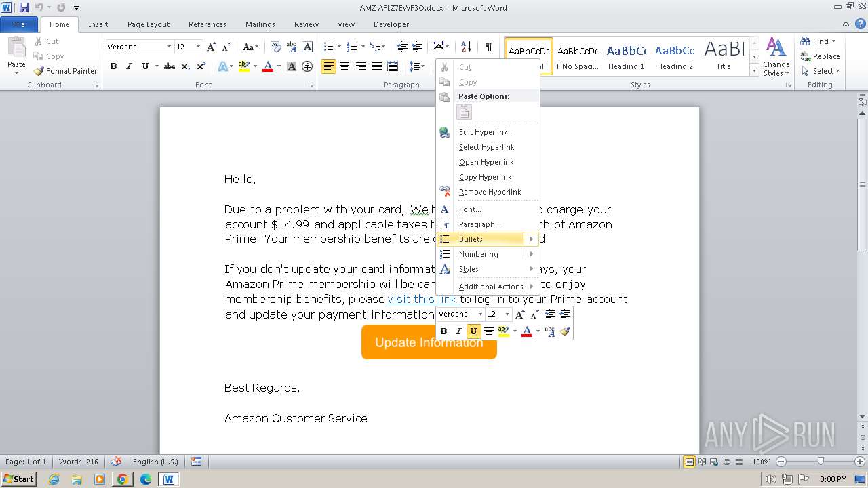868x488 pixels.
Task: Choose Open Hyperlink from the context menu
Action: coord(488,162)
